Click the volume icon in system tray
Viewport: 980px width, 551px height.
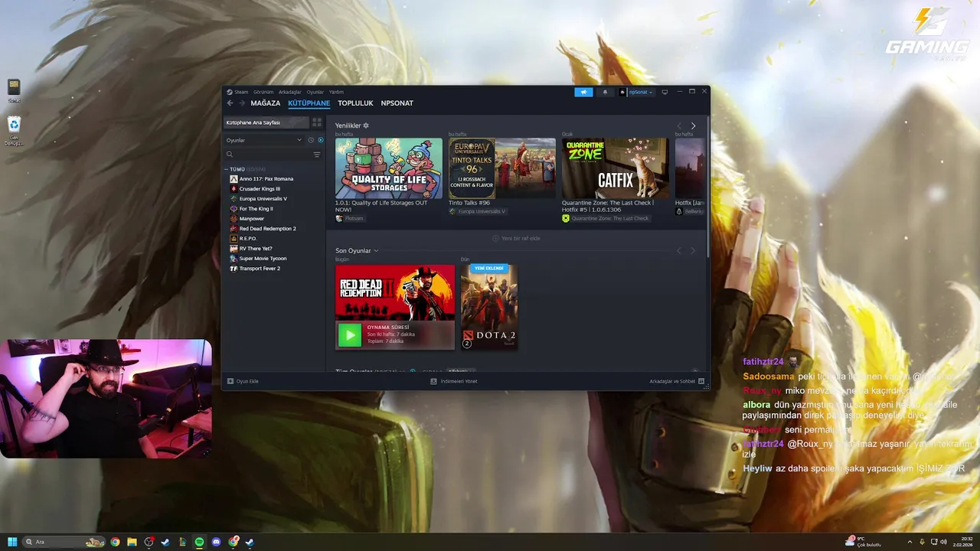coord(943,542)
